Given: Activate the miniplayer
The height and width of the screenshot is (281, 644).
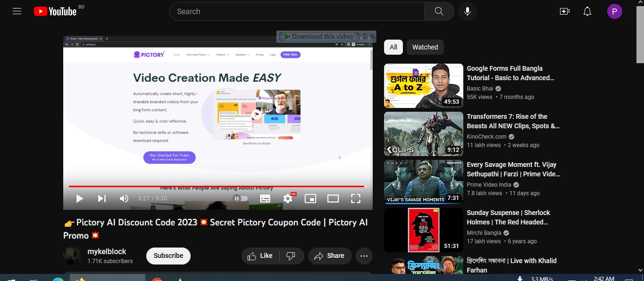Looking at the screenshot, I should pyautogui.click(x=310, y=198).
